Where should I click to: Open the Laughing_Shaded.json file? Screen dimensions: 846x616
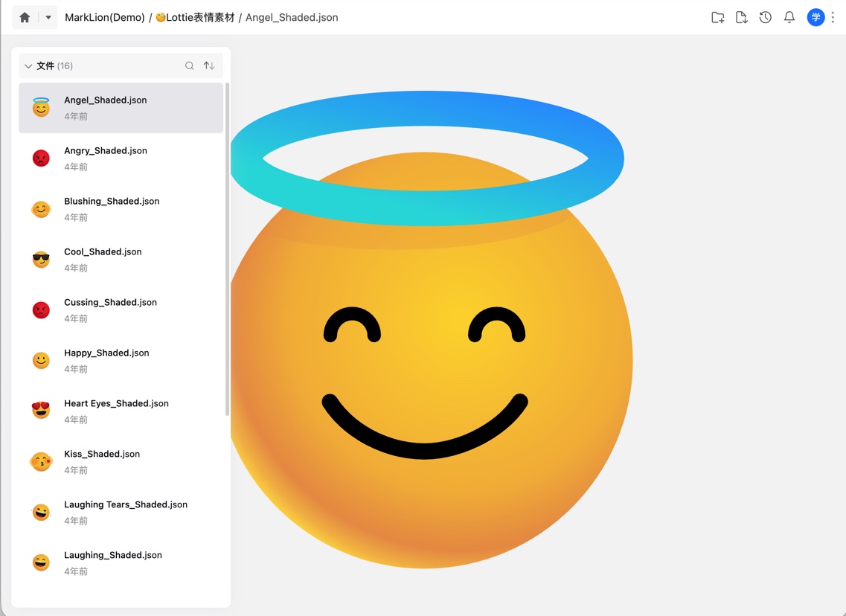[121, 563]
